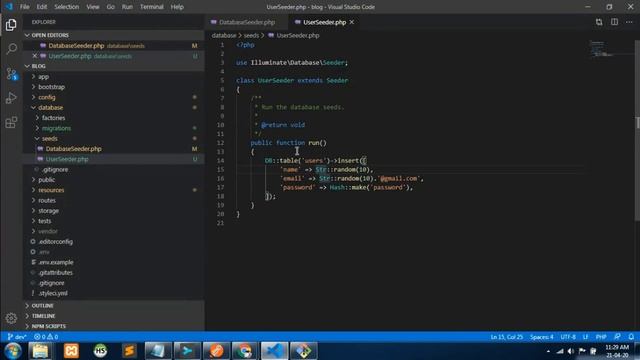Open File Explorer from the taskbar
640x360 pixels.
[x=40, y=351]
